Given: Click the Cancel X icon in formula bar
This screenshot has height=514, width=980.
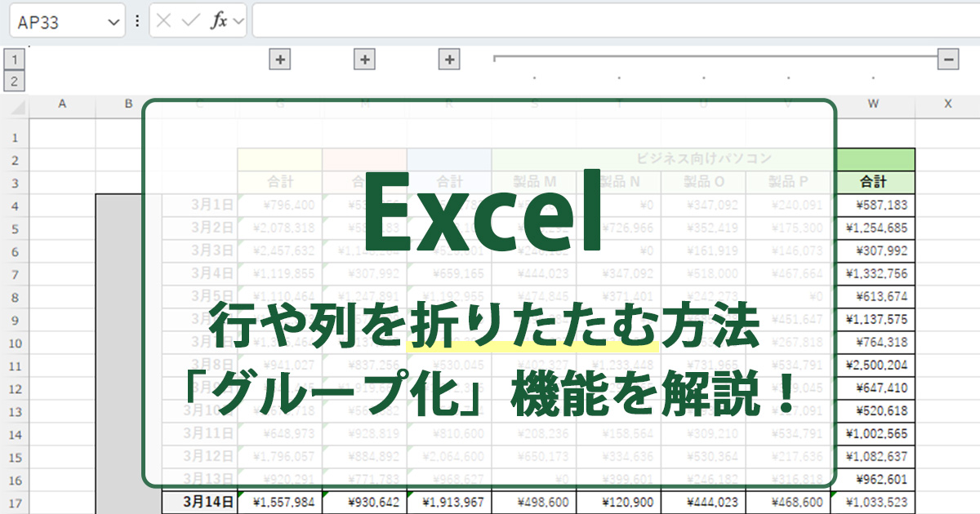Looking at the screenshot, I should coord(163,22).
